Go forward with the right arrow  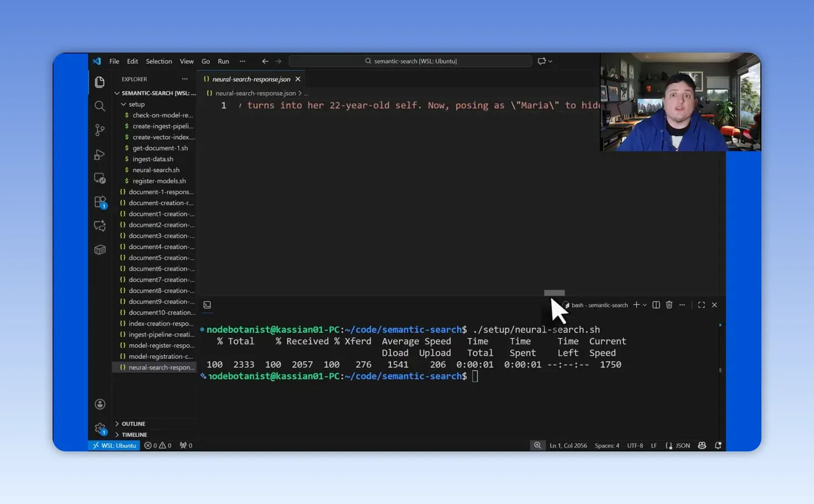tap(279, 61)
